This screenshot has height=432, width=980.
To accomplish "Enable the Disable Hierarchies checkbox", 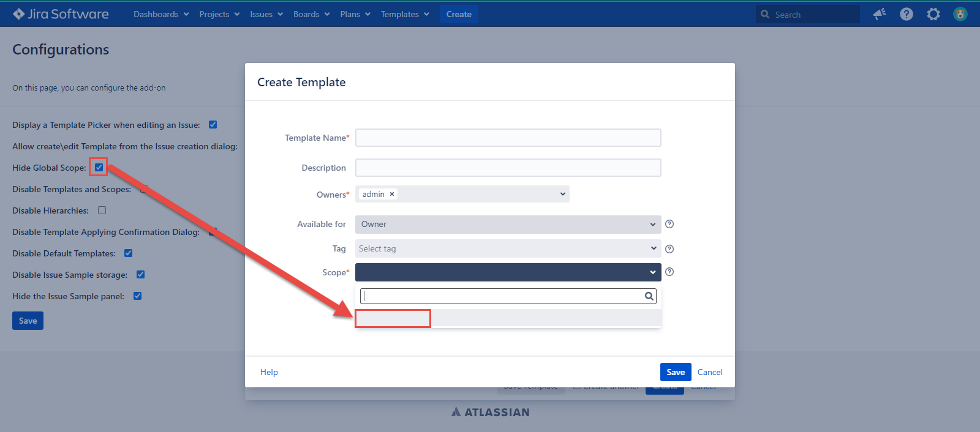I will pyautogui.click(x=102, y=210).
